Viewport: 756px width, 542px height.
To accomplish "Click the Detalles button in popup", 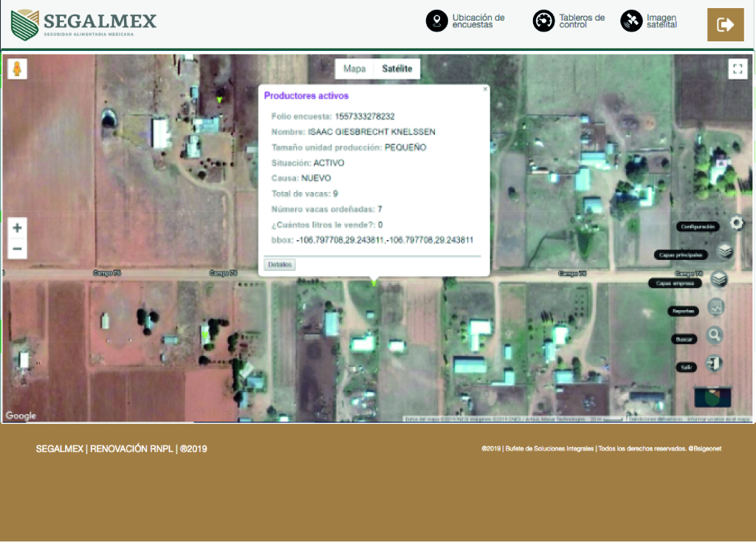I will (280, 264).
